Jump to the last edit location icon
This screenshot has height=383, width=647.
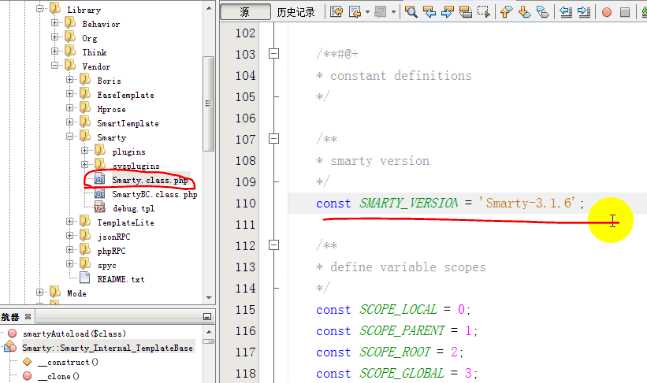click(x=336, y=12)
